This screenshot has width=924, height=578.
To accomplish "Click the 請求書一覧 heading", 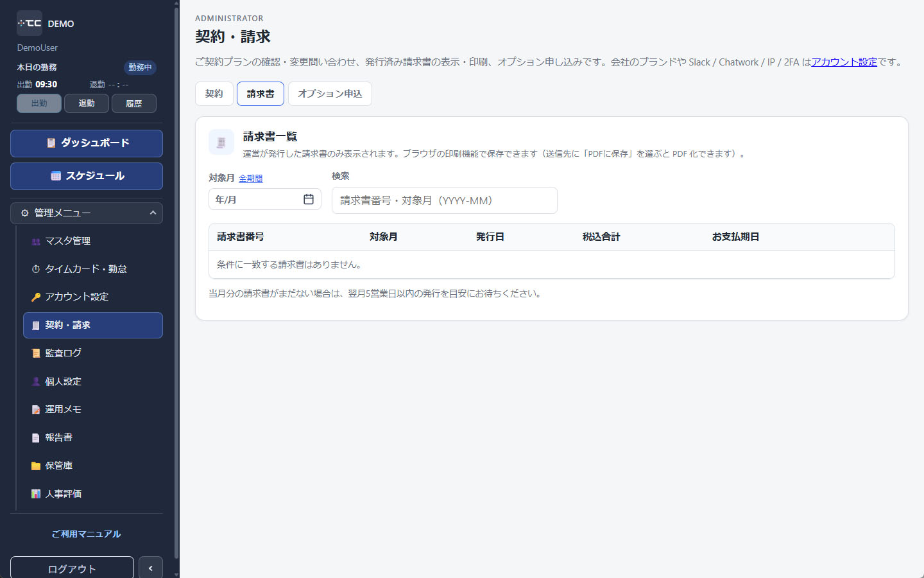I will 270,137.
